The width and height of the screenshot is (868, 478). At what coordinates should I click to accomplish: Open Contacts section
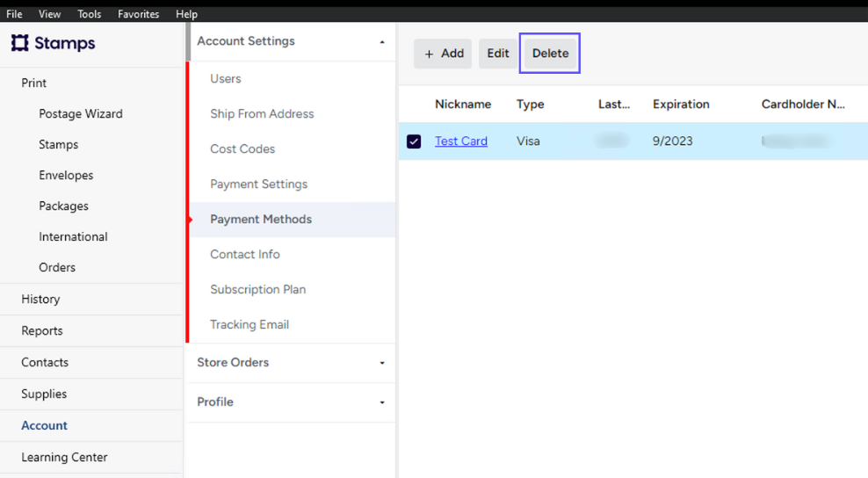coord(45,362)
